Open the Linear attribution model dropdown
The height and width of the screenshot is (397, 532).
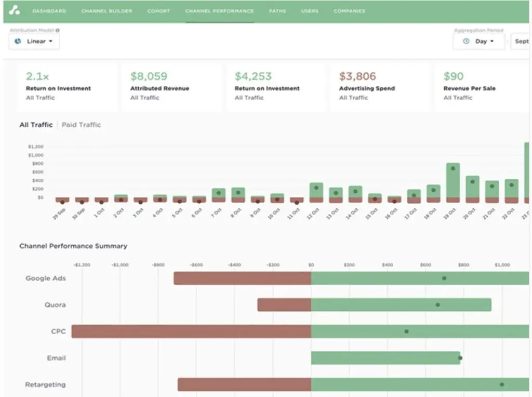click(34, 42)
